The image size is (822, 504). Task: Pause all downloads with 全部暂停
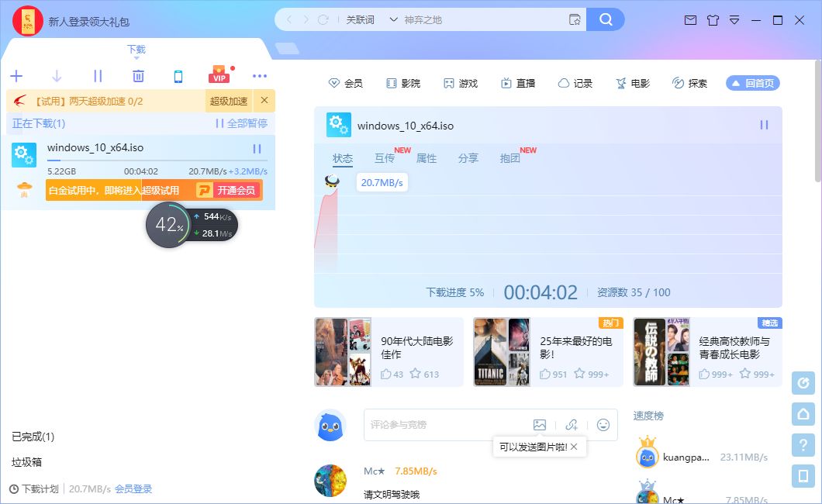coord(241,123)
